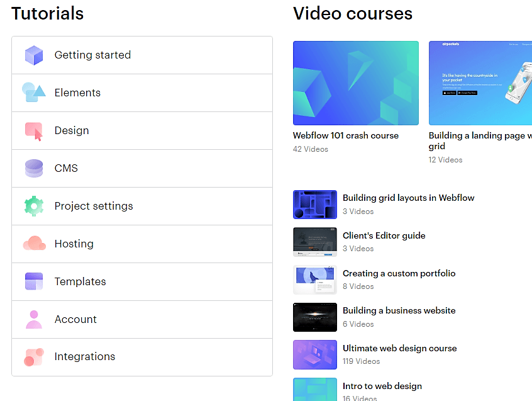Viewport: 532px width, 401px height.
Task: Open the Account tutorials
Action: pyautogui.click(x=142, y=319)
